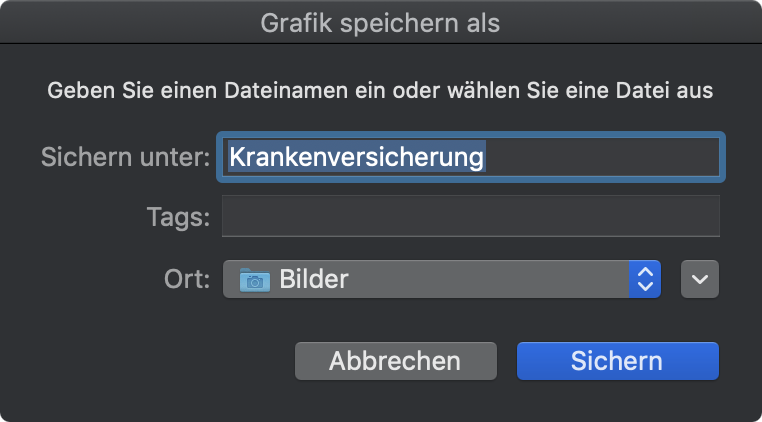Click the empty right part of filename field
Image resolution: width=762 pixels, height=422 pixels.
coord(603,158)
